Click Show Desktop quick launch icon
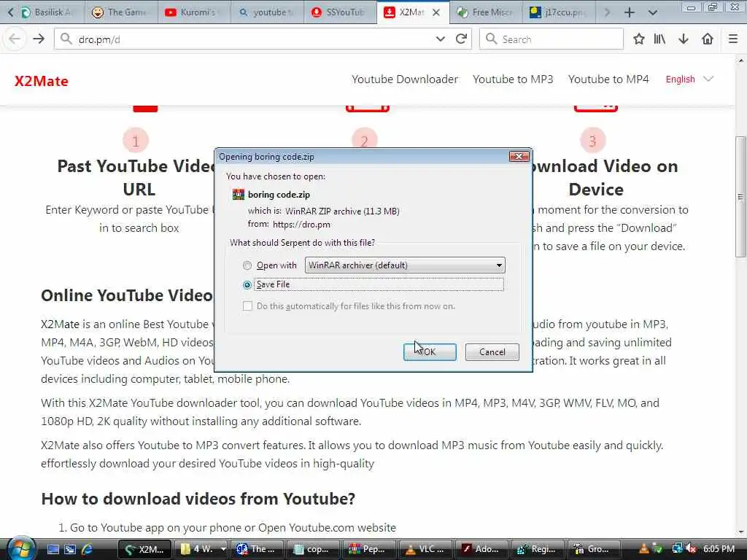 click(53, 550)
